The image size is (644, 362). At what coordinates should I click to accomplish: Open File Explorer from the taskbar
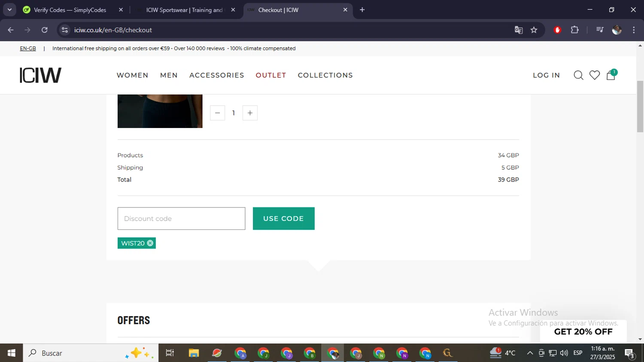click(x=194, y=353)
